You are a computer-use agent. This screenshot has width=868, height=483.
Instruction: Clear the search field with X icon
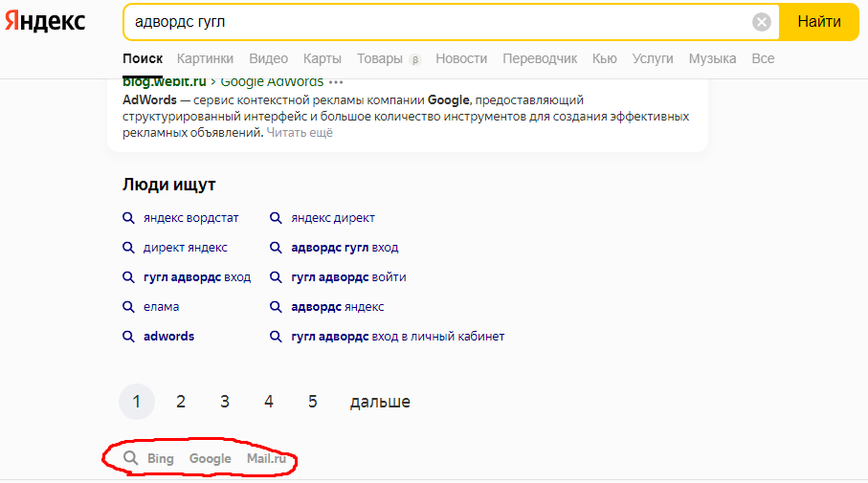pyautogui.click(x=761, y=22)
